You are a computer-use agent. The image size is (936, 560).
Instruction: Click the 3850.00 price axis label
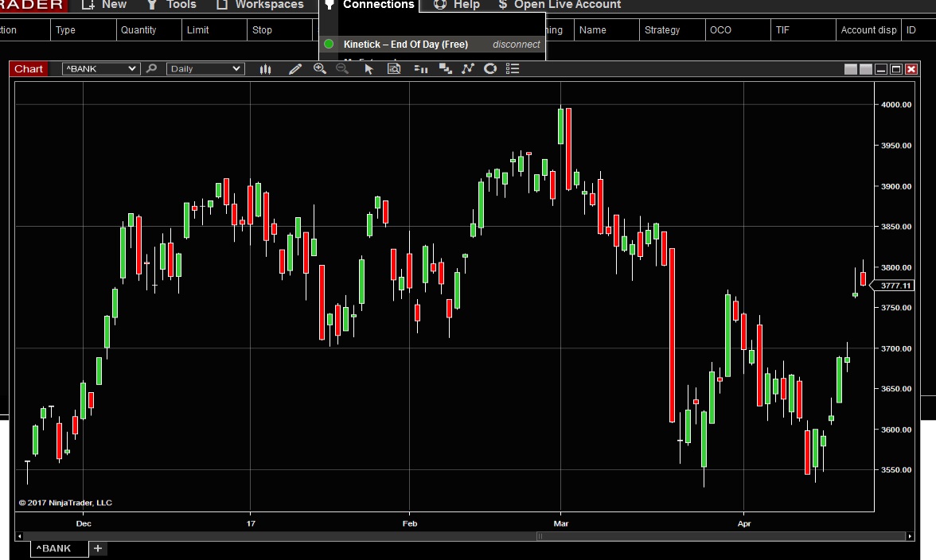point(896,227)
